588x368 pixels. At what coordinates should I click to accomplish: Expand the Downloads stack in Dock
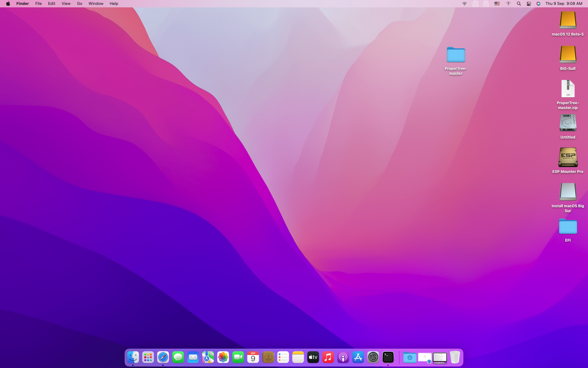pyautogui.click(x=410, y=357)
